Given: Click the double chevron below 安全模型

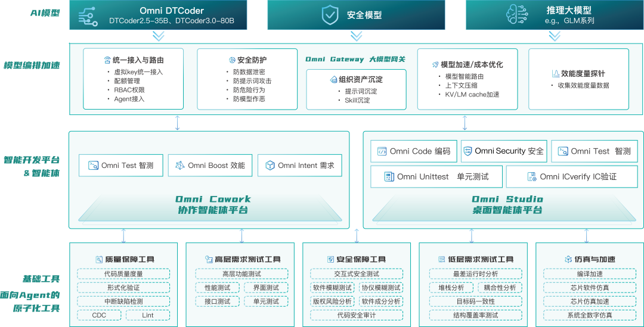Looking at the screenshot, I should click(x=356, y=36).
